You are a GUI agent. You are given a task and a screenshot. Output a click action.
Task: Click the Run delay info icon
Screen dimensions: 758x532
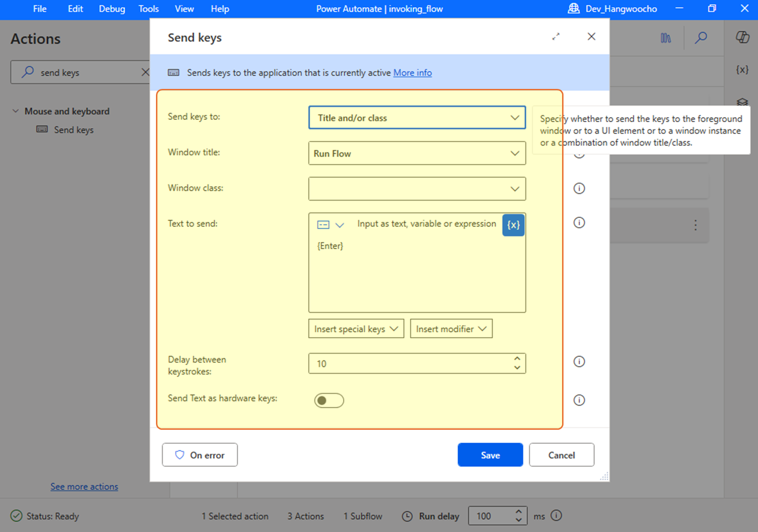pyautogui.click(x=556, y=515)
